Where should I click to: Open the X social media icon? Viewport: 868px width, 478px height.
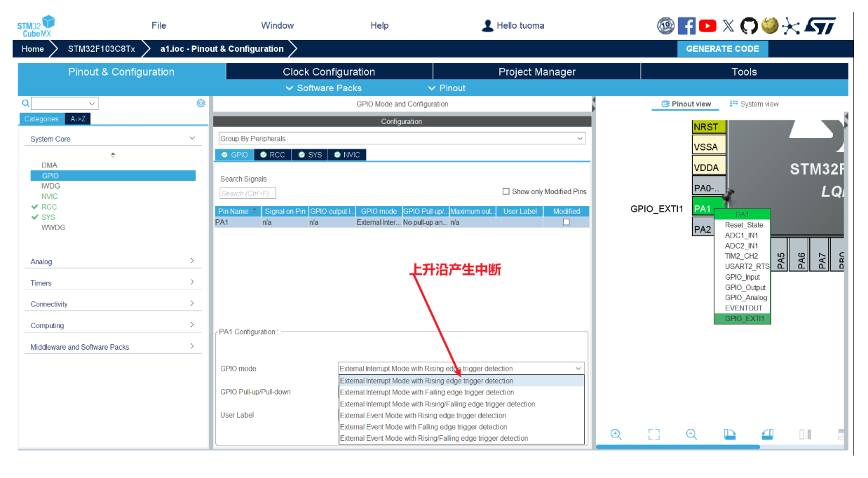[728, 26]
